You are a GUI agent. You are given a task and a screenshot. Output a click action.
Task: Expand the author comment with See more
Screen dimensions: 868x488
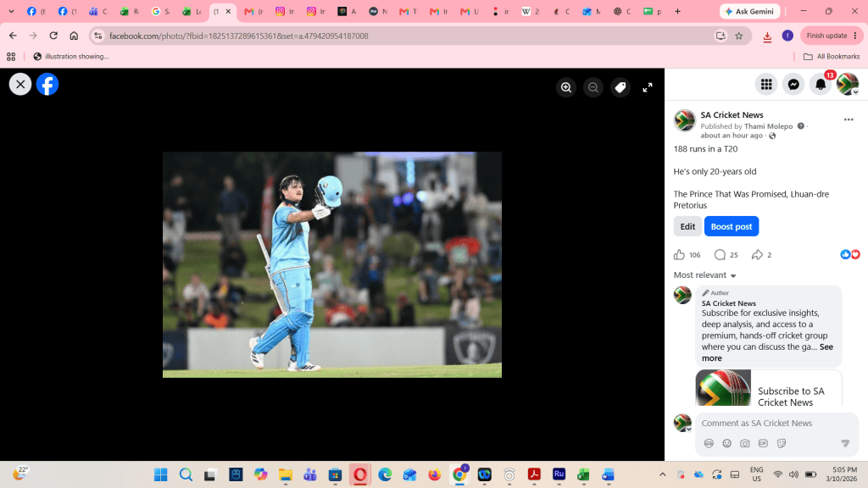tap(767, 352)
